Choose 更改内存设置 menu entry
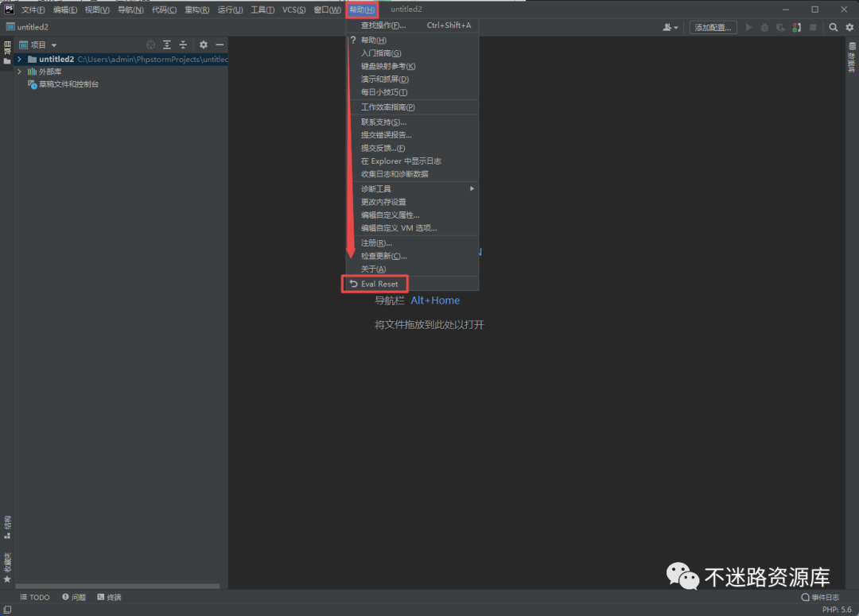Viewport: 859px width, 616px height. point(413,202)
